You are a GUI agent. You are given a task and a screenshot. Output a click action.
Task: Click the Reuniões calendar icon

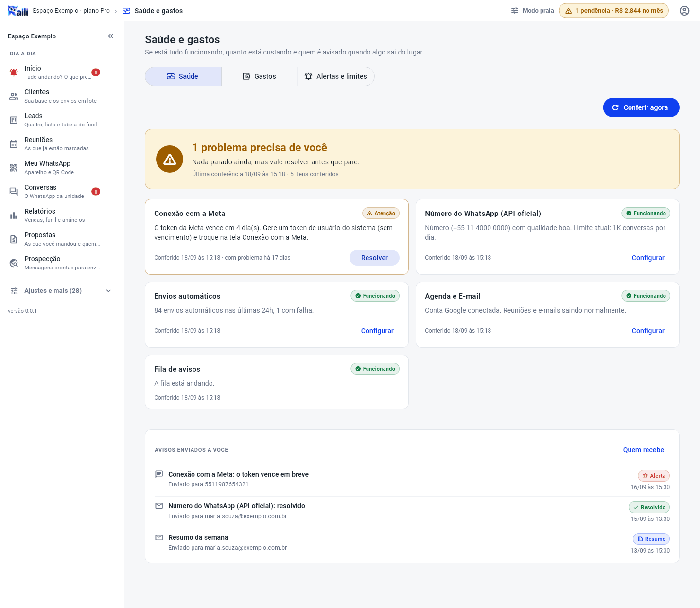coord(14,143)
